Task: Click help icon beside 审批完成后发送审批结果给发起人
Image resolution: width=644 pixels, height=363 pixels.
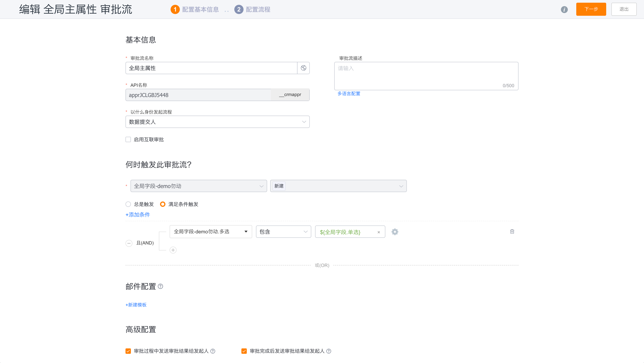Action: 329,351
